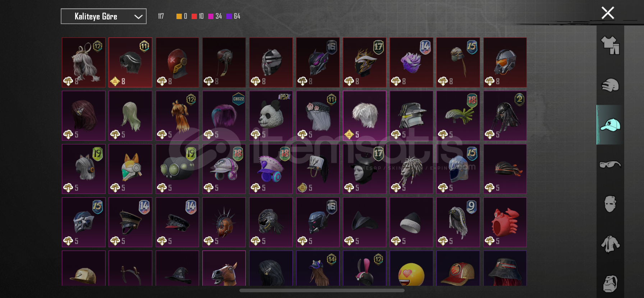644x298 pixels.
Task: Select the panda head item thumbnail
Action: (271, 116)
